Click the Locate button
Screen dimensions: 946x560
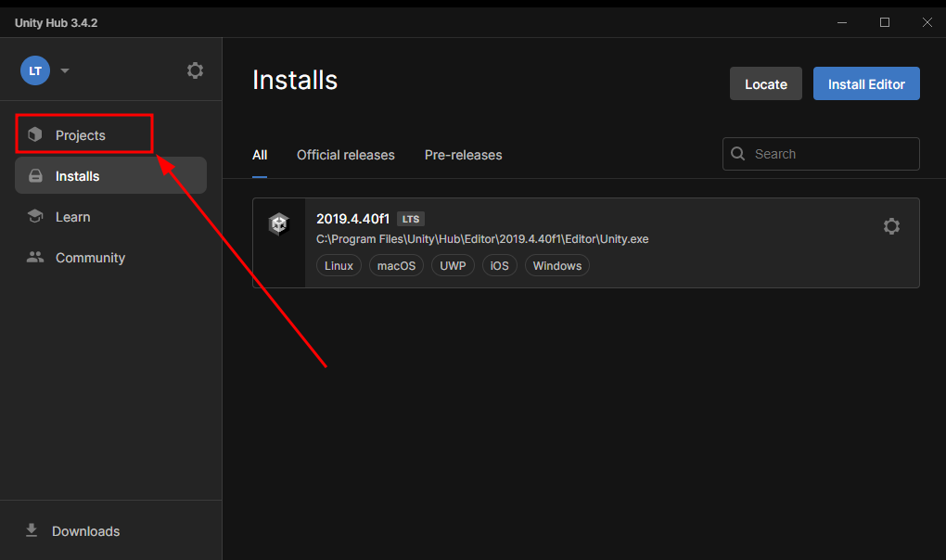point(765,83)
